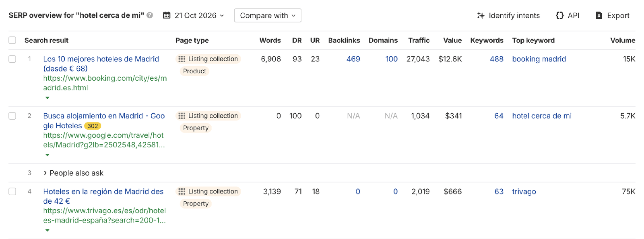644x239 pixels.
Task: Click the API button
Action: [x=568, y=15]
